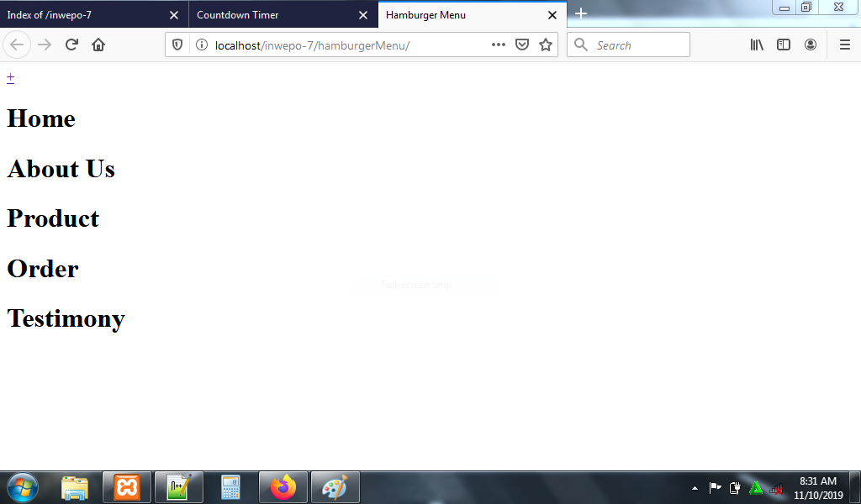Viewport: 861px width, 504px height.
Task: Reload the current page
Action: (71, 45)
